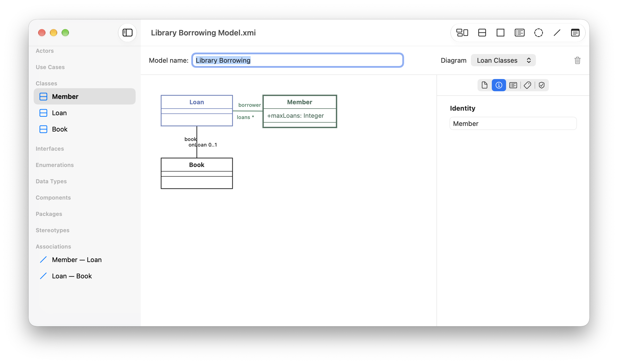Click the list-style toolbar icon

[519, 33]
